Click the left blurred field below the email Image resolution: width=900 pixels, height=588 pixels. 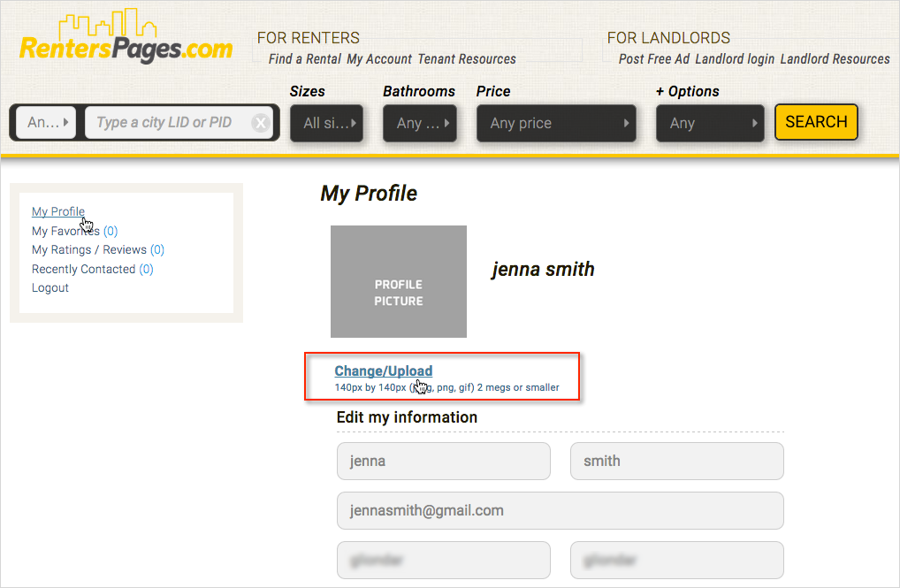[444, 560]
